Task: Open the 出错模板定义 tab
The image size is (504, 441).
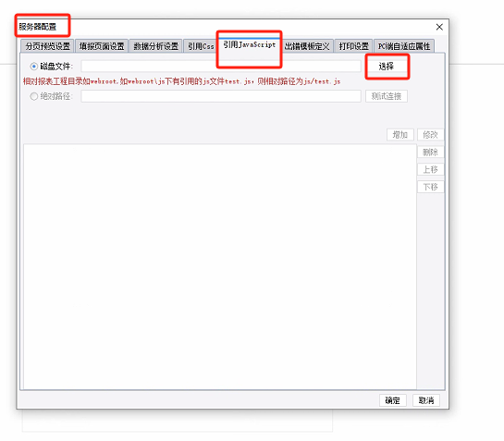Action: pos(307,46)
